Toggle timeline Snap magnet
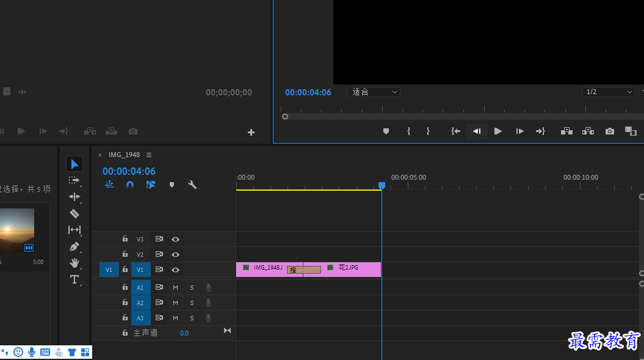The width and height of the screenshot is (644, 360). coord(130,185)
